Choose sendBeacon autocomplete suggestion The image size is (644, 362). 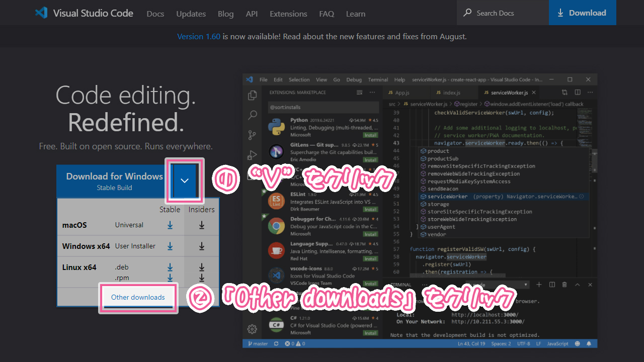coord(503,189)
